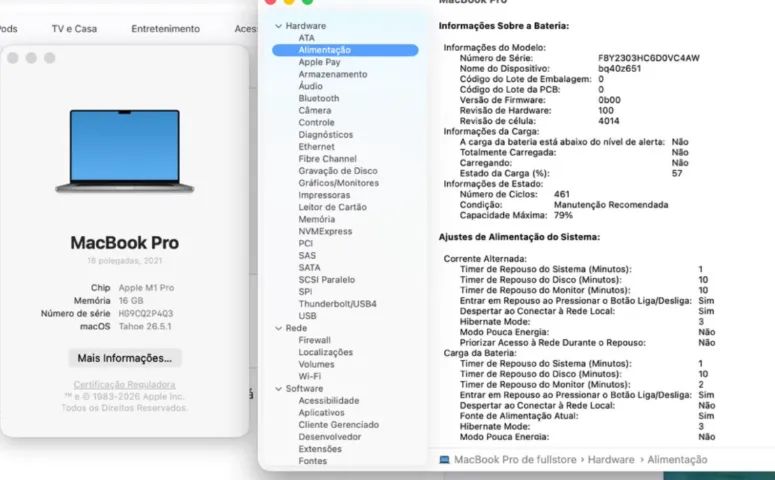This screenshot has height=480, width=775.
Task: Open Acessibilidade under Software
Action: click(329, 401)
